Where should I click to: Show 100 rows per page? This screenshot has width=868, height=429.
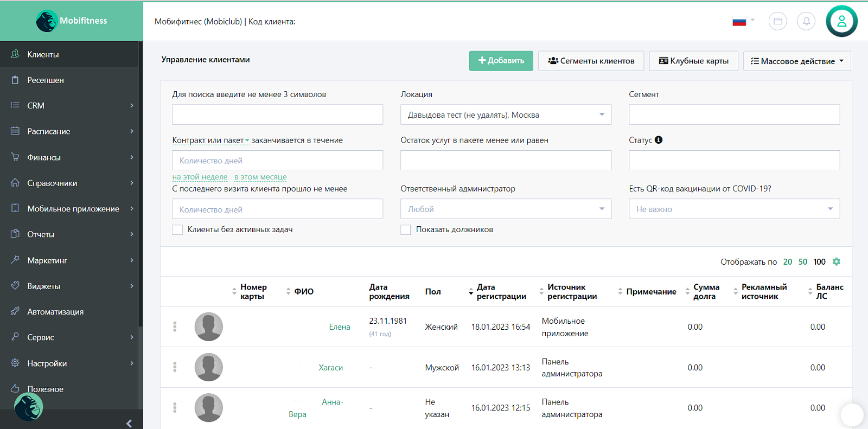pos(819,261)
